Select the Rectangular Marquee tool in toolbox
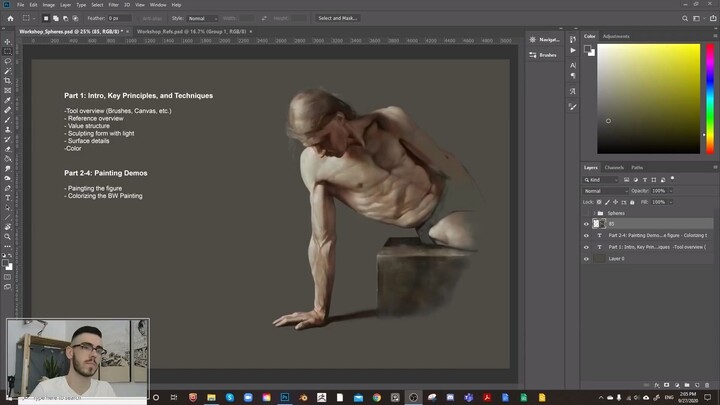The width and height of the screenshot is (720, 405). [7, 51]
